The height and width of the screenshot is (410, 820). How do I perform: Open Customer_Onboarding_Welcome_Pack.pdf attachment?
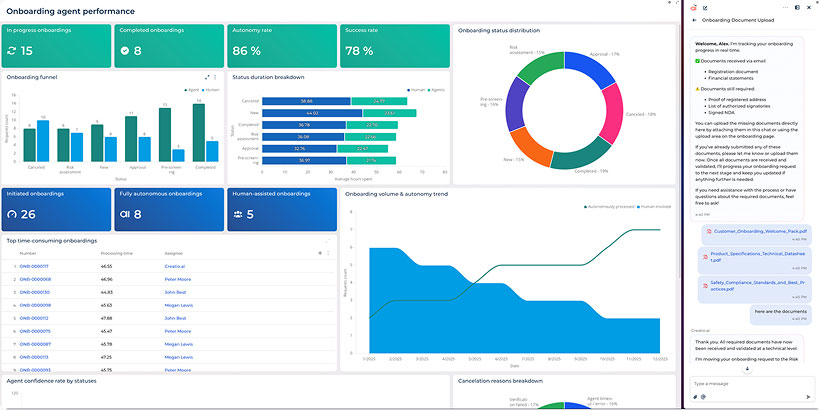(746, 232)
